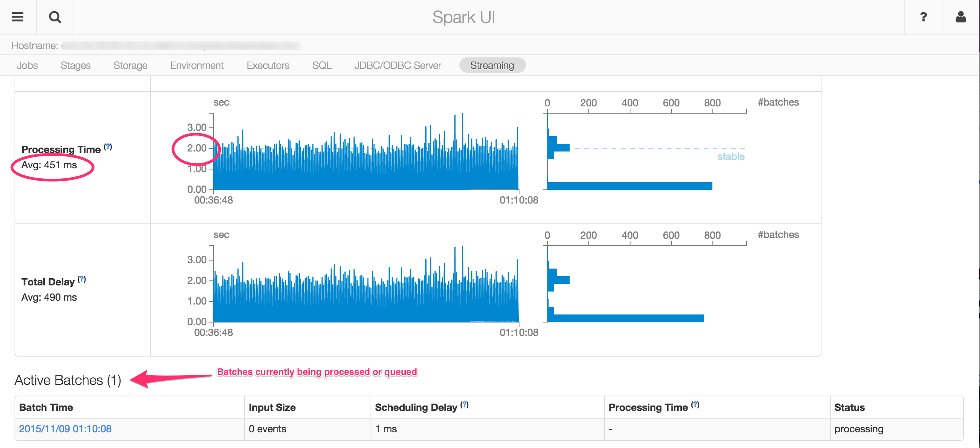980x448 pixels.
Task: Switch to the SQL tab
Action: click(322, 65)
